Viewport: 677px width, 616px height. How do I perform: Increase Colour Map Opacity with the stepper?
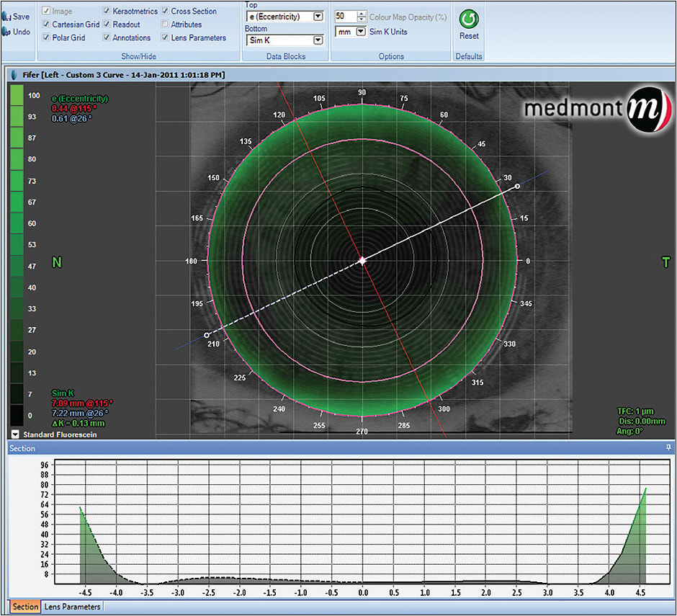(x=359, y=12)
